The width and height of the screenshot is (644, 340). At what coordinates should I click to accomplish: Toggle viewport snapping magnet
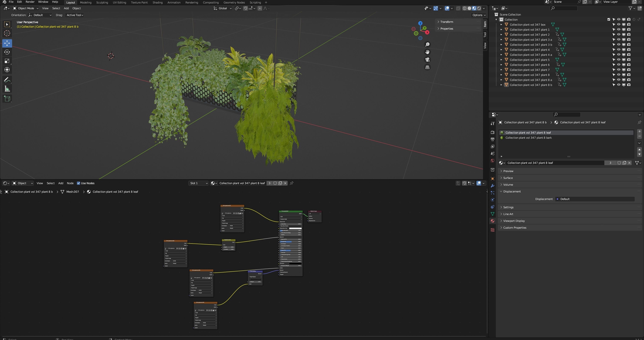(245, 8)
